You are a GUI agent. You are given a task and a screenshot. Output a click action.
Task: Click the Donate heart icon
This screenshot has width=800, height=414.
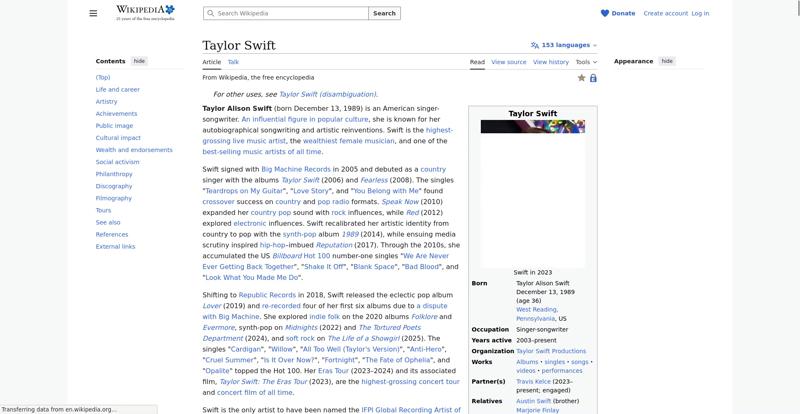[605, 13]
